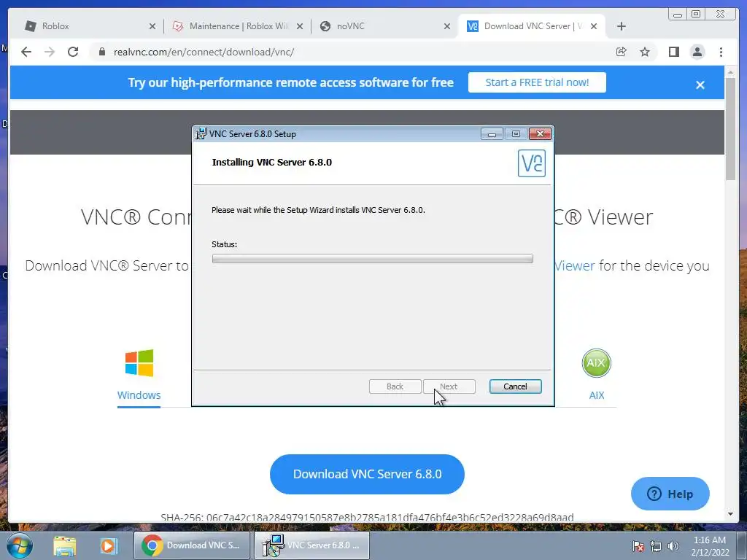Open Chrome side panel icon

coord(673,52)
